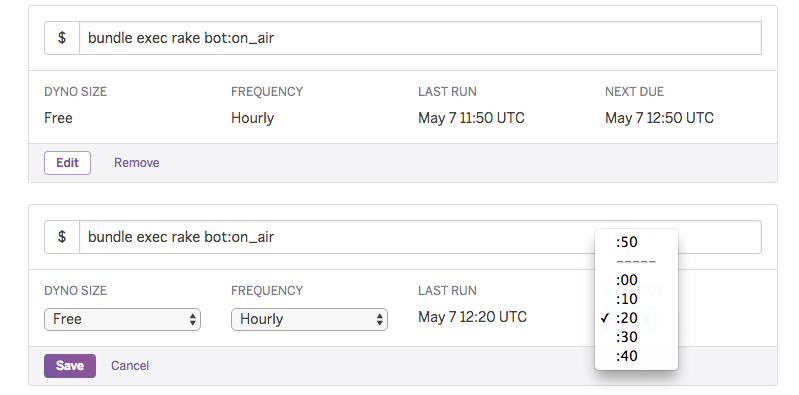Choose :50 in the minute dropdown list
799x395 pixels.
pos(636,242)
